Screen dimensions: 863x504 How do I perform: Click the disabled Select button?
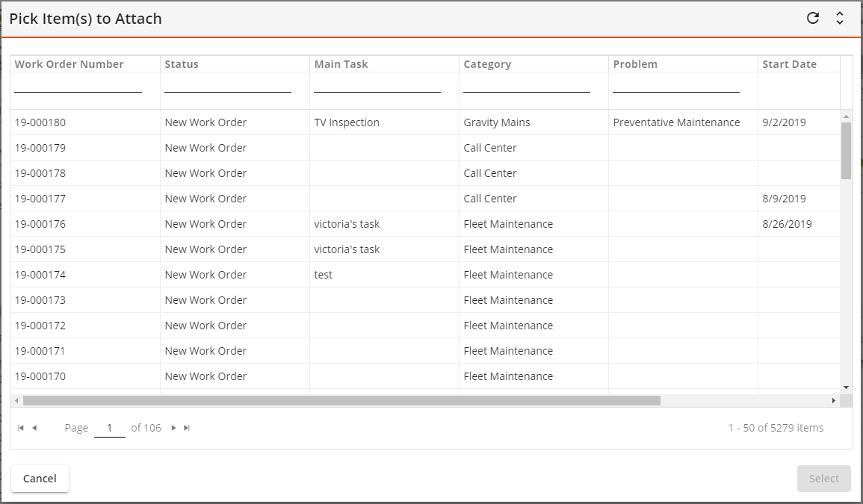click(824, 478)
